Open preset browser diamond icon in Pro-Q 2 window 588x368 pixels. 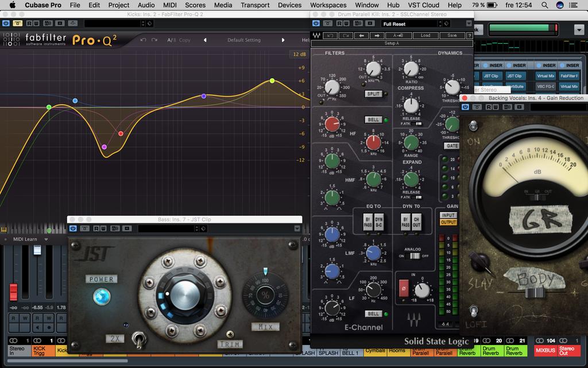click(149, 23)
